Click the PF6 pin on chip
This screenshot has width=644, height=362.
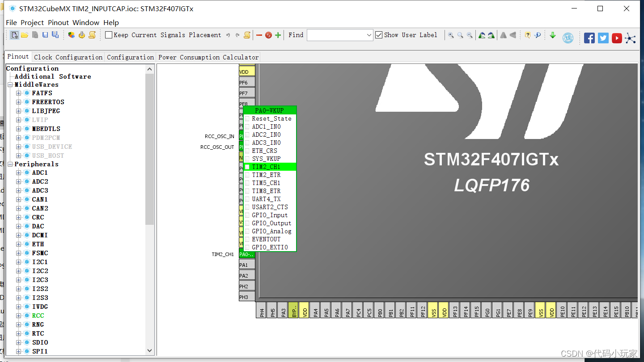click(x=247, y=82)
